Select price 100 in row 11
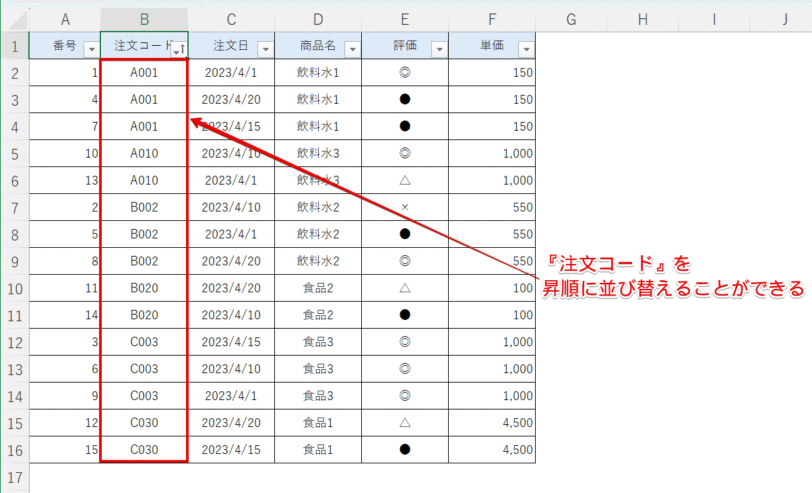The height and width of the screenshot is (493, 812). pos(492,315)
